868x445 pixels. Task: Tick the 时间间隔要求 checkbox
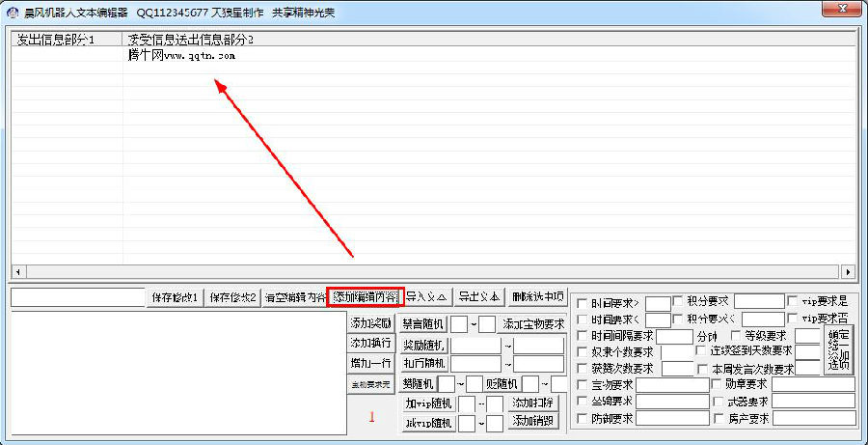(x=581, y=336)
